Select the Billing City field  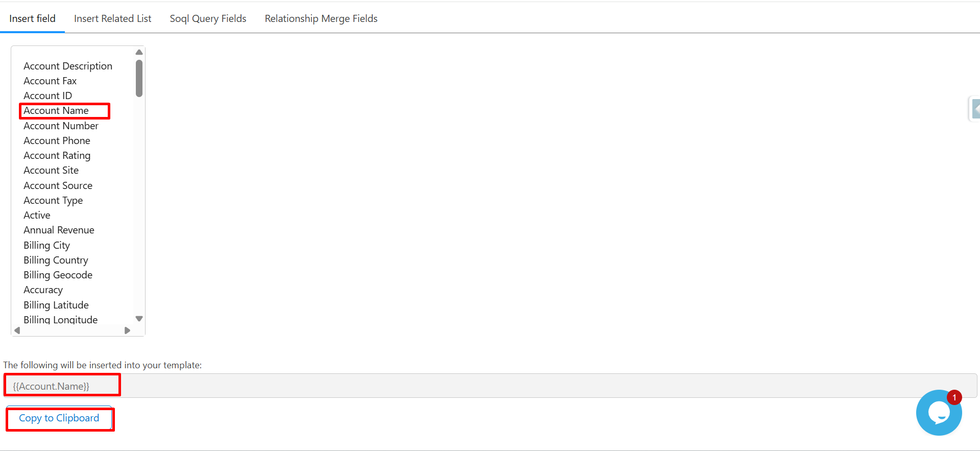(46, 245)
